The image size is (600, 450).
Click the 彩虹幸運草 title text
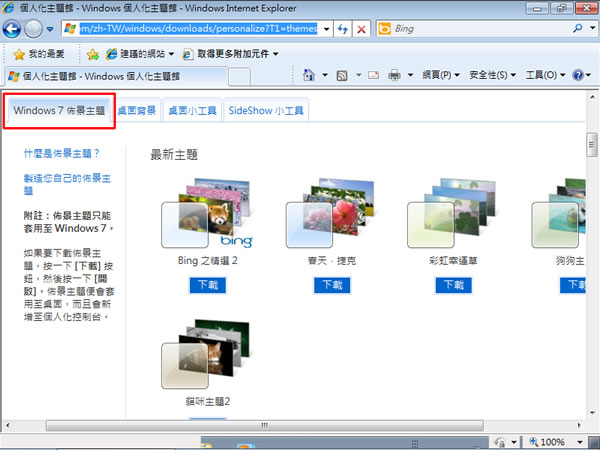point(453,261)
